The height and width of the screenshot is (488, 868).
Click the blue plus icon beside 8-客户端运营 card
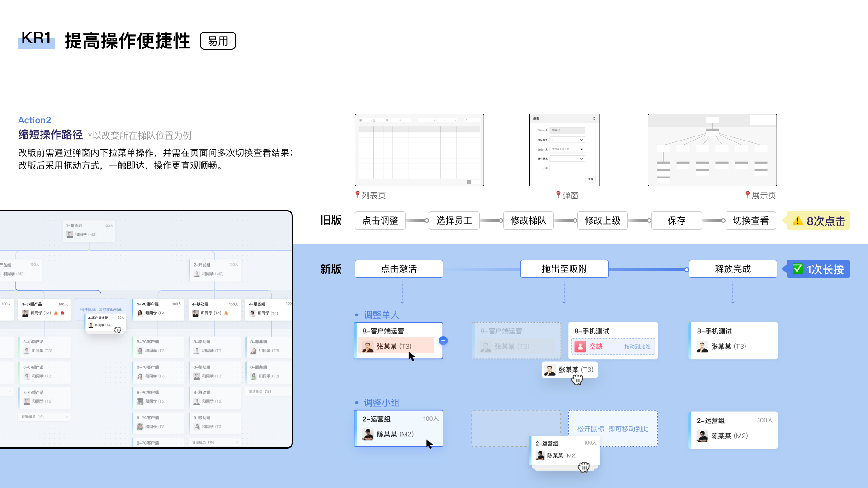[443, 341]
